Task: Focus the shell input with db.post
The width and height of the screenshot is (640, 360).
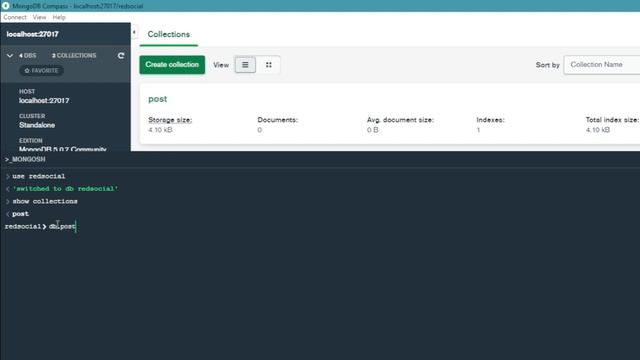Action: coord(62,226)
